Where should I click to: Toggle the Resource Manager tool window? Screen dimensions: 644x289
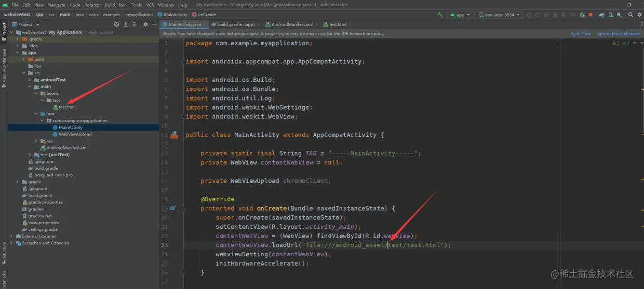tap(4, 67)
